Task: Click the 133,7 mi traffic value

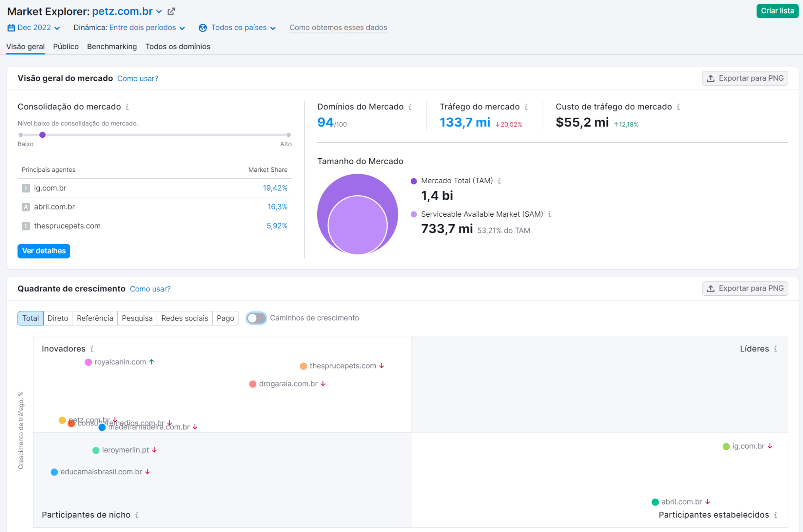Action: click(465, 122)
